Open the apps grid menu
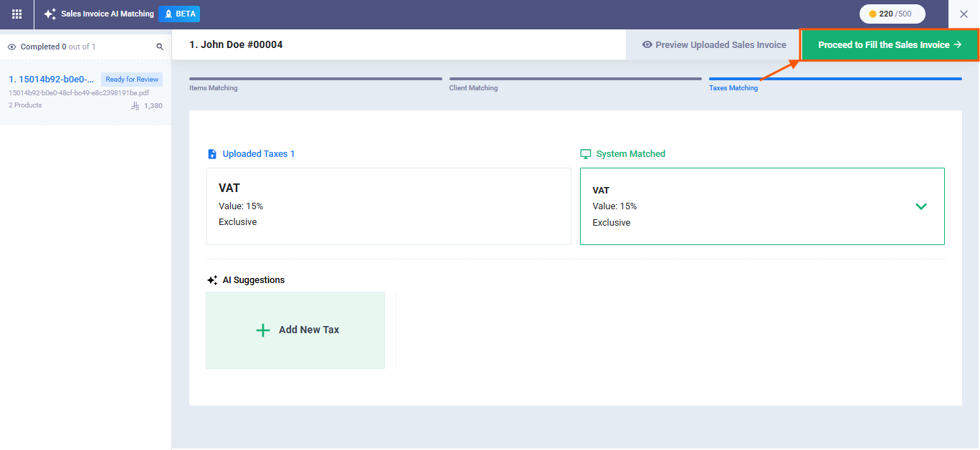Viewport: 980px width, 450px height. coord(16,14)
